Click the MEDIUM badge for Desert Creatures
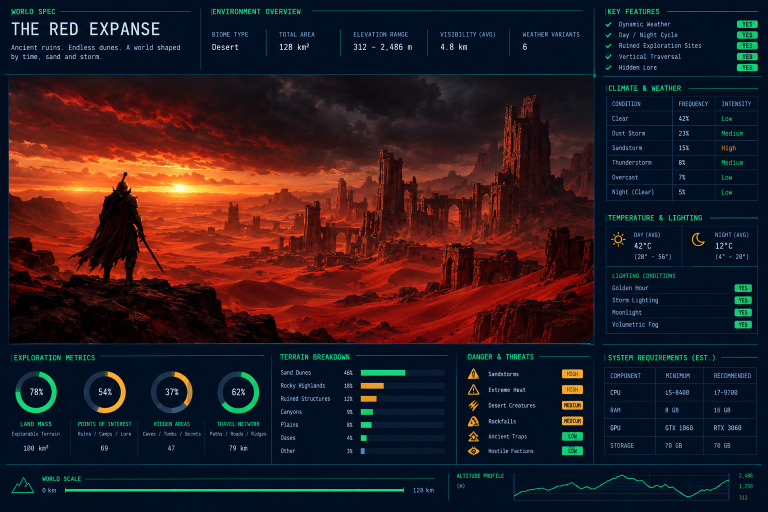This screenshot has height=512, width=768. point(572,405)
